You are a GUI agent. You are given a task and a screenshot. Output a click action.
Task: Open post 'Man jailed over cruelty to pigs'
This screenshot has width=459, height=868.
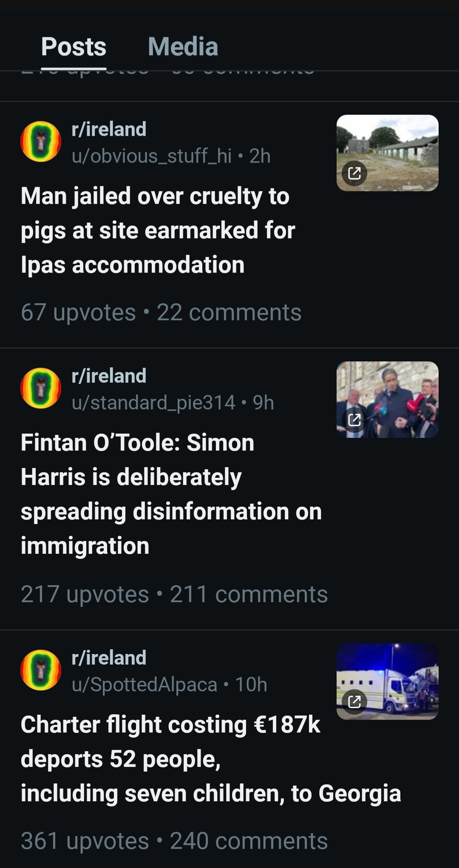[x=158, y=231]
